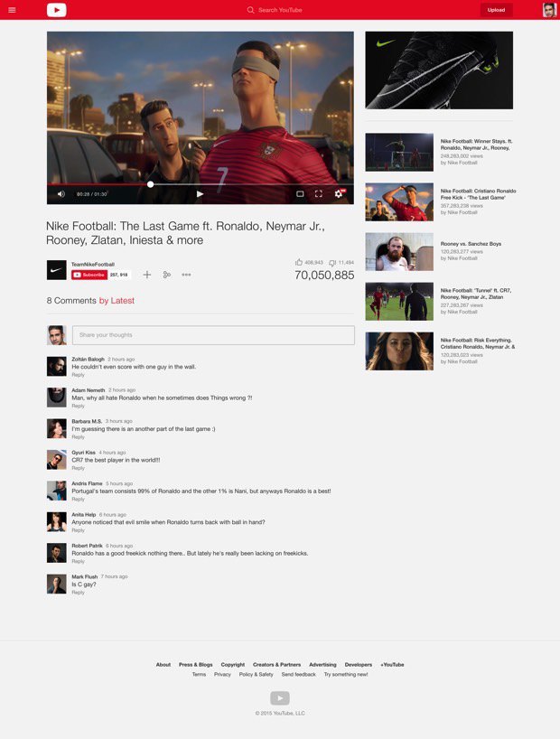Reply to Gyuri Kiss's comment
The image size is (560, 739).
pos(79,468)
